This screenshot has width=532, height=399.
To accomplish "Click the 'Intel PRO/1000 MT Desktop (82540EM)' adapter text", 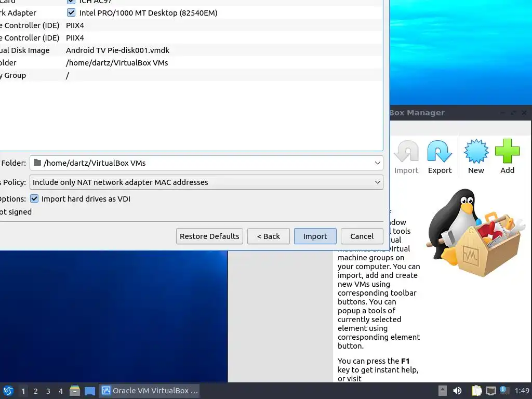I will pos(148,13).
